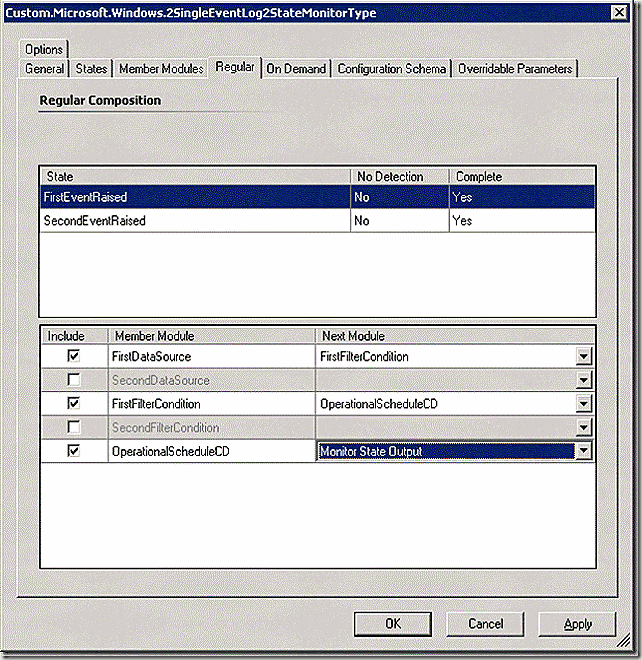Open Next Module dropdown for SecondDataSource

pos(583,380)
